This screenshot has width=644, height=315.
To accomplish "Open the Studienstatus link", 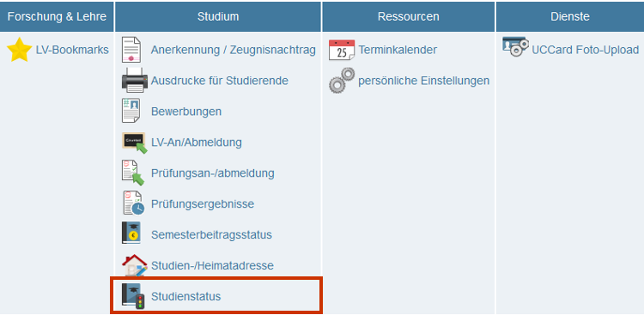I will (185, 296).
